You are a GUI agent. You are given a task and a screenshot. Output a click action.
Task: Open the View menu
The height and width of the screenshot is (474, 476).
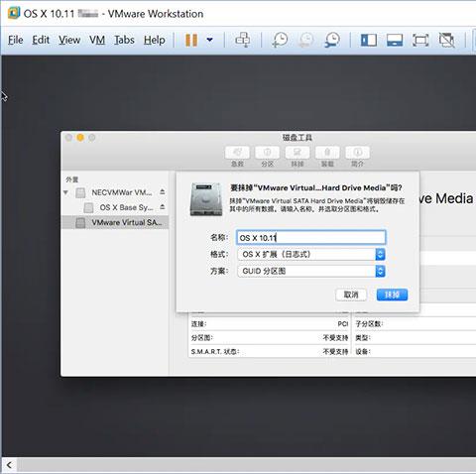click(x=69, y=40)
